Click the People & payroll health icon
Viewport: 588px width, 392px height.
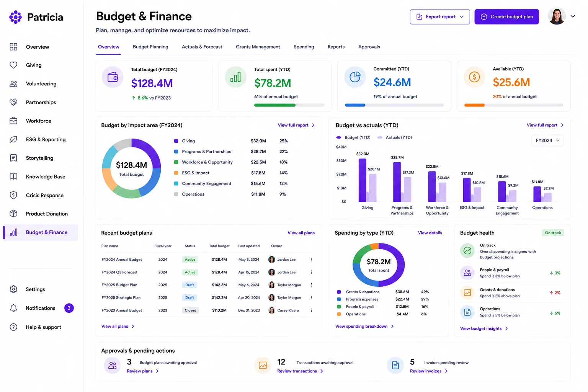pos(467,273)
